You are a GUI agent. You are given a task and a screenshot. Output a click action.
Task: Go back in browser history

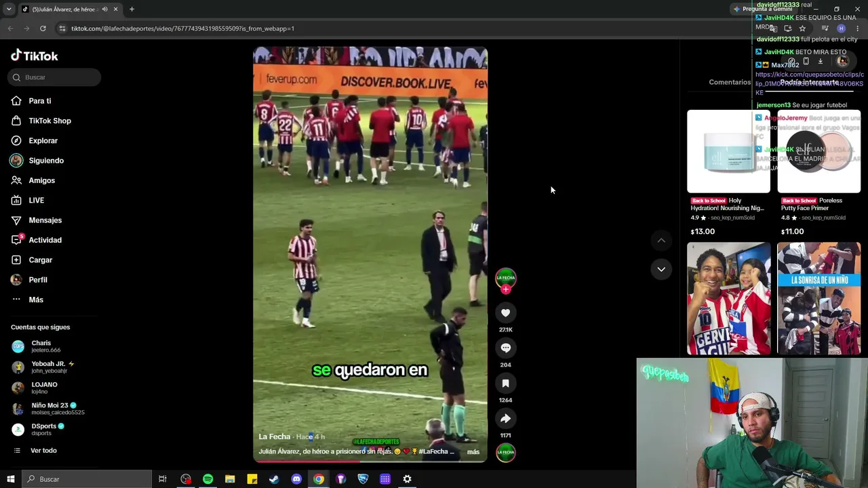click(10, 28)
